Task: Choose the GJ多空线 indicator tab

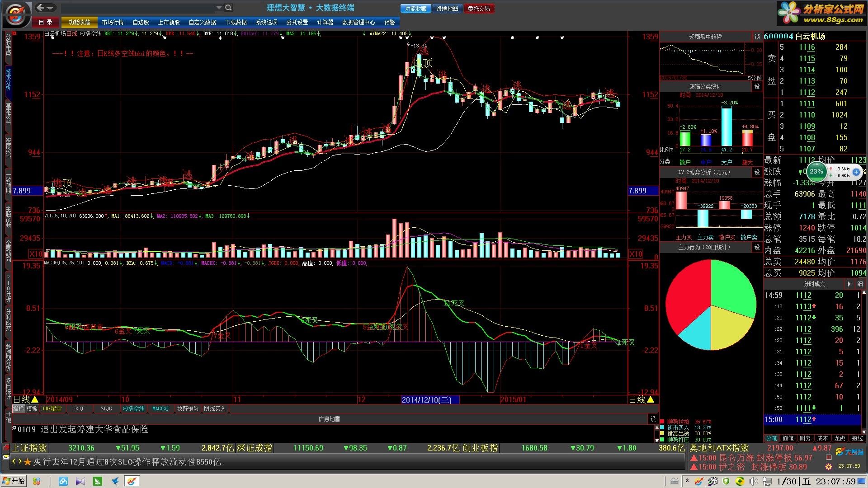Action: tap(134, 408)
